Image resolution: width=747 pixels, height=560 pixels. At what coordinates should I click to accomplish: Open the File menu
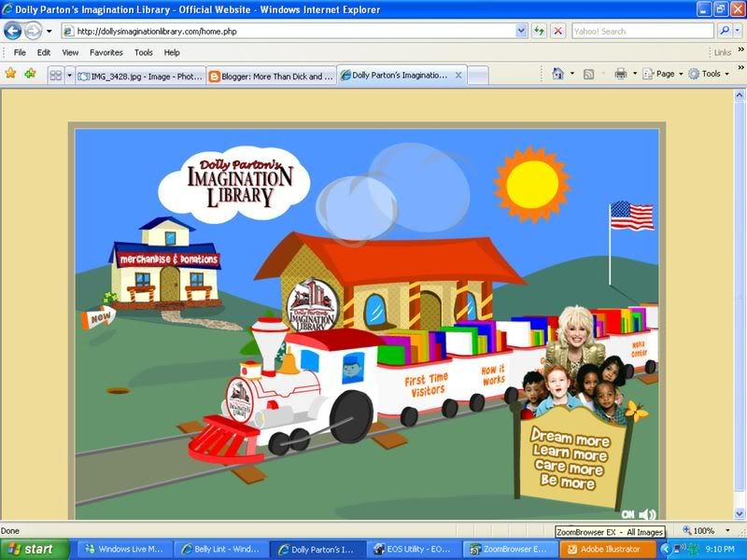(x=20, y=52)
